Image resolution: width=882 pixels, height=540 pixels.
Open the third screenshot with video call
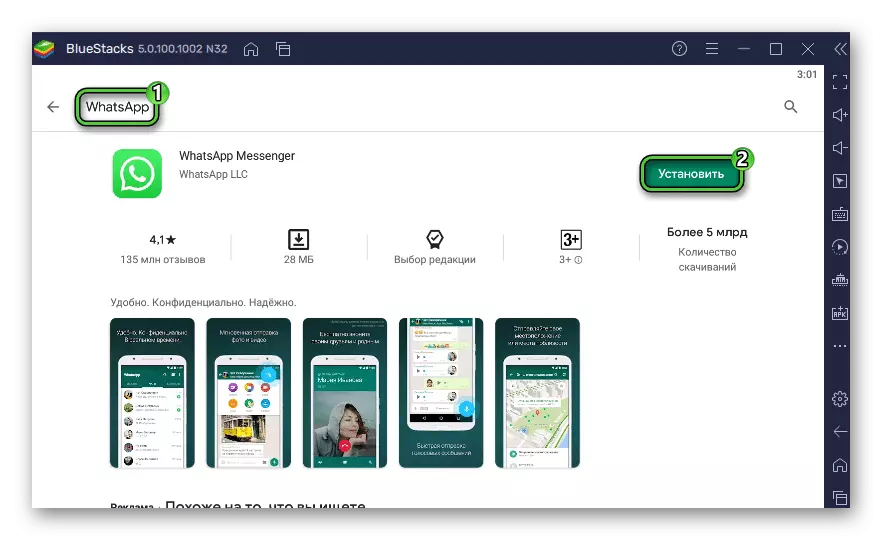(x=345, y=393)
